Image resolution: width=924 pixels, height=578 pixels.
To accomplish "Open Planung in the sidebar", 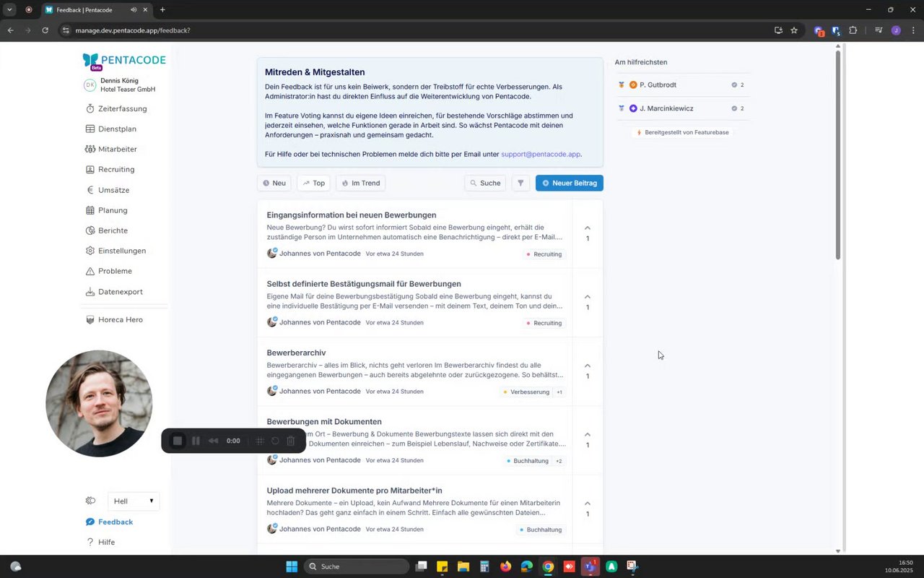I will coord(107,210).
